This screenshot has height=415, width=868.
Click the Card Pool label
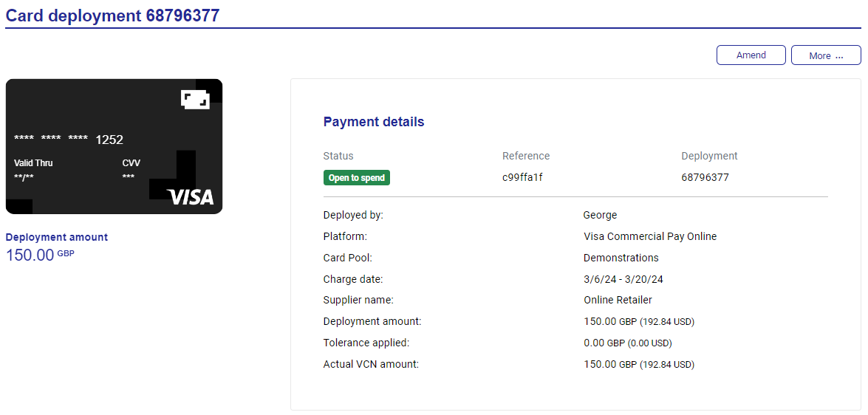click(348, 258)
